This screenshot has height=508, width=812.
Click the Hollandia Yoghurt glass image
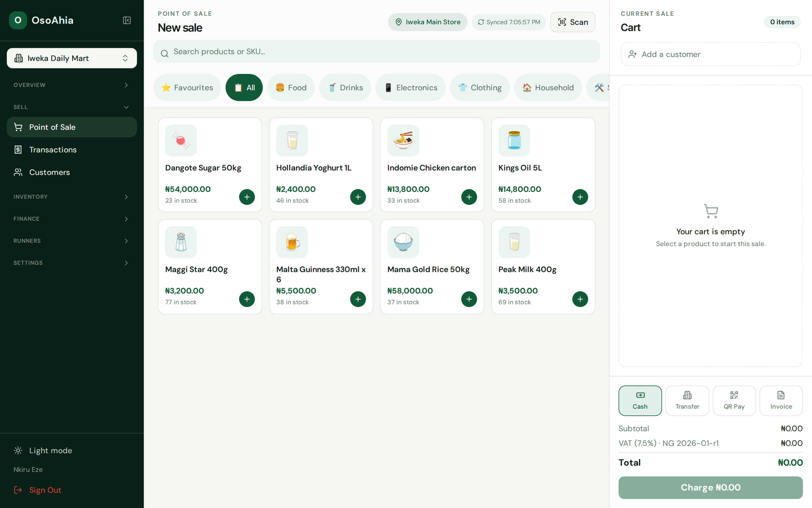292,141
